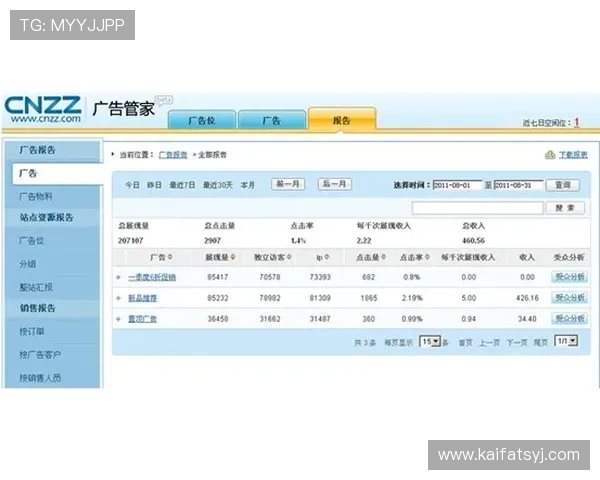This screenshot has width=600, height=480.
Task: Click the 每千次展现收入 column header
Action: click(468, 257)
